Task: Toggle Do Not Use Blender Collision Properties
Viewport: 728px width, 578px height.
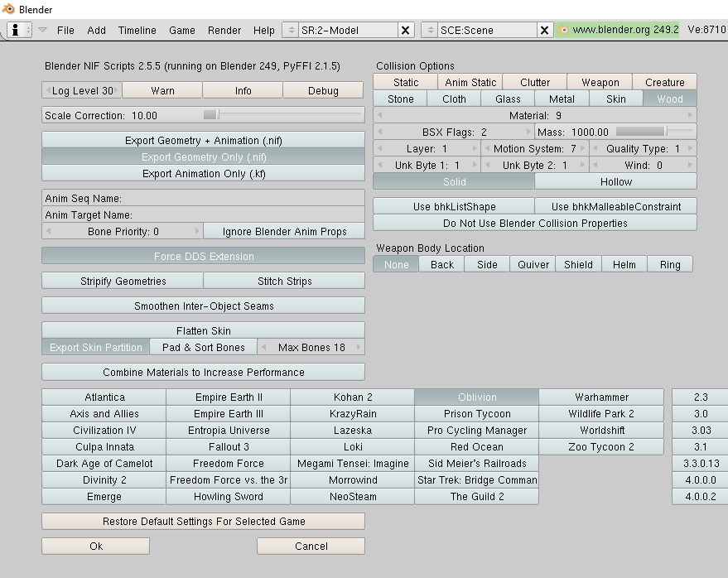Action: pos(535,223)
